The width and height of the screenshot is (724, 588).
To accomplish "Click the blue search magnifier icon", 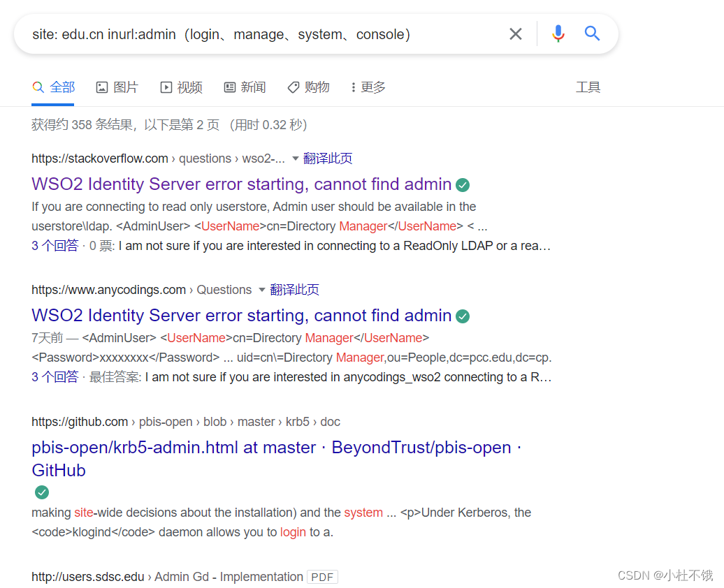I will [x=592, y=33].
